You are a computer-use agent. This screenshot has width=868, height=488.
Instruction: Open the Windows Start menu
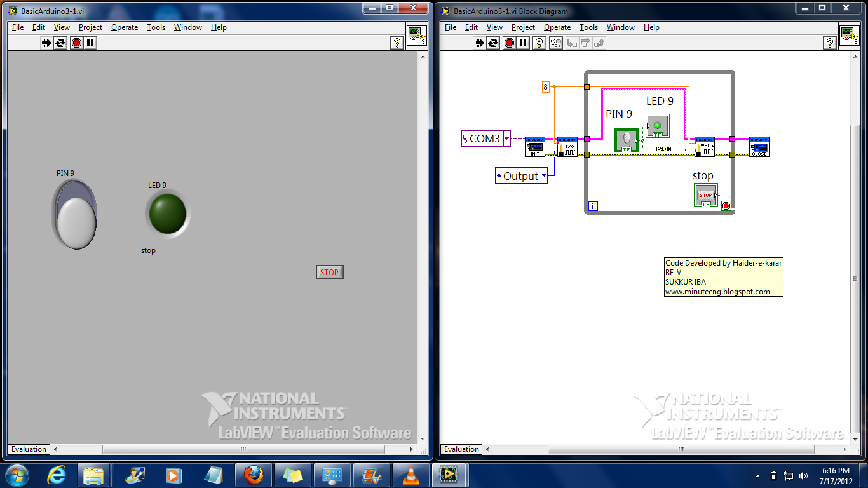click(17, 475)
